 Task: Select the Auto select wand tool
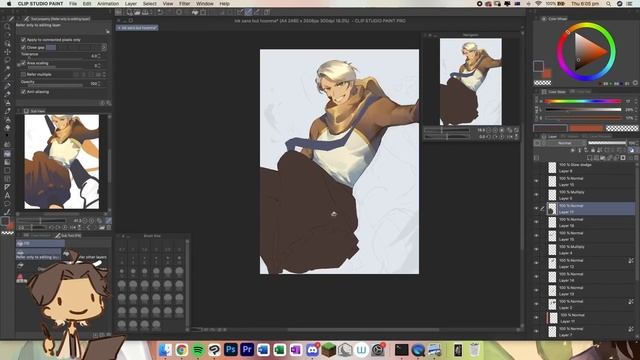coord(7,69)
